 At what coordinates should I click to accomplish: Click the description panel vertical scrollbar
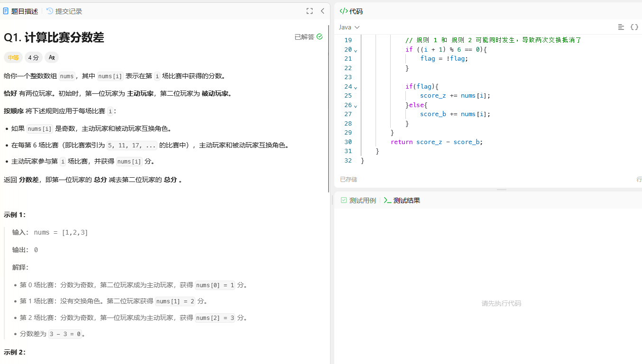point(329,109)
